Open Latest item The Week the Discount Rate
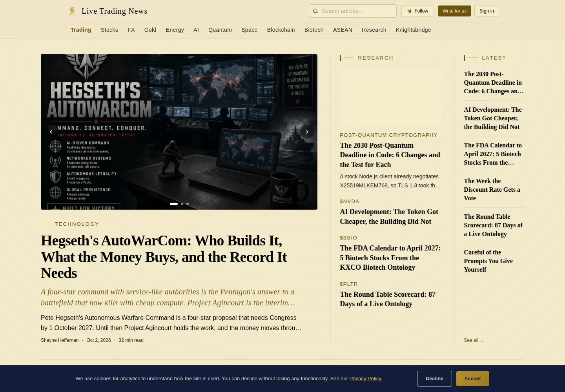Viewport: 565px width, 392px height. click(492, 189)
